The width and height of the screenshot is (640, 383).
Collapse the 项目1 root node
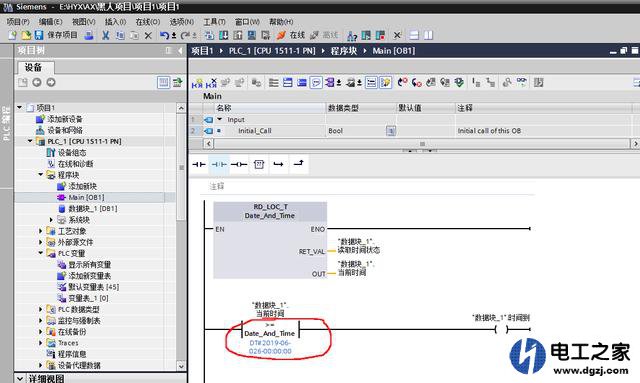tap(20, 107)
